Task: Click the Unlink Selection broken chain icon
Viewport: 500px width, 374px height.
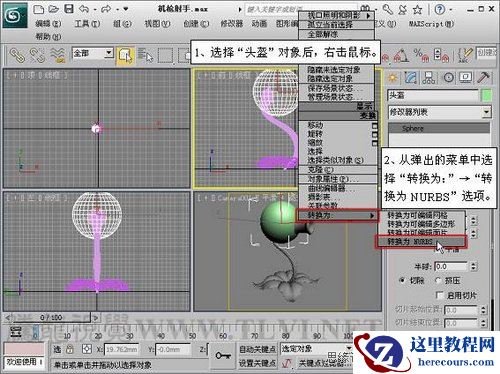Action: [37, 55]
